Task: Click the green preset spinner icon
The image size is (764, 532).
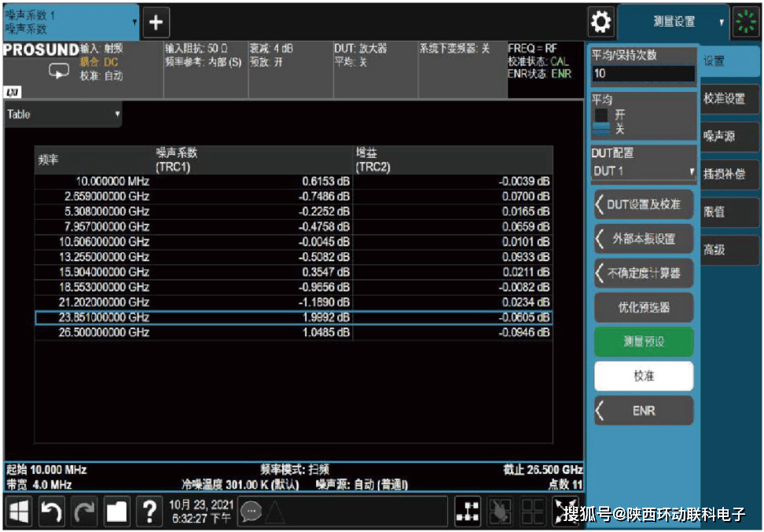Action: [x=745, y=22]
